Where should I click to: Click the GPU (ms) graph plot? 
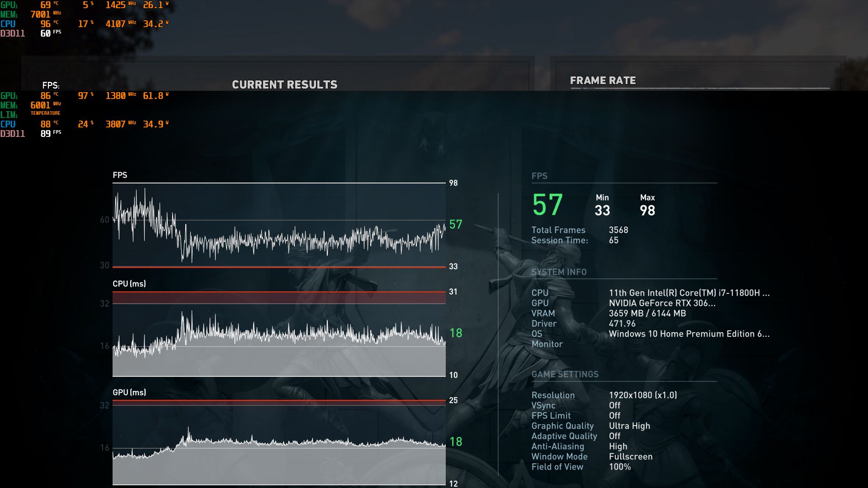coord(279,443)
